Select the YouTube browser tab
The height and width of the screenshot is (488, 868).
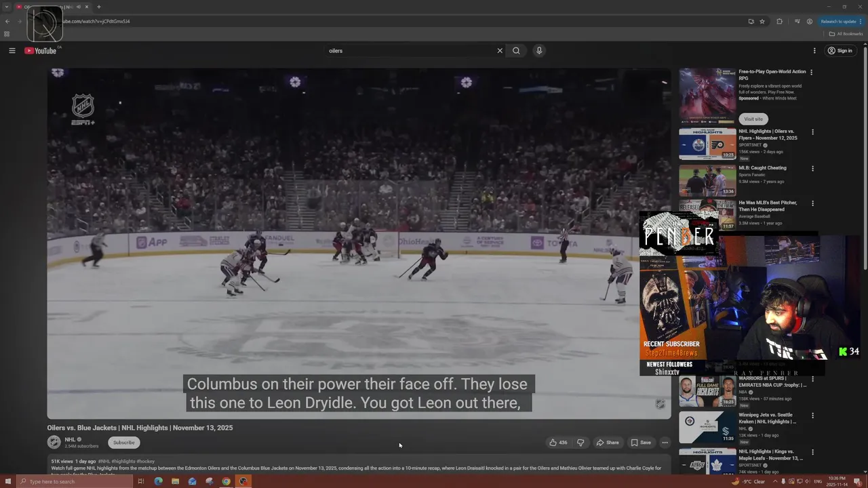click(x=52, y=7)
